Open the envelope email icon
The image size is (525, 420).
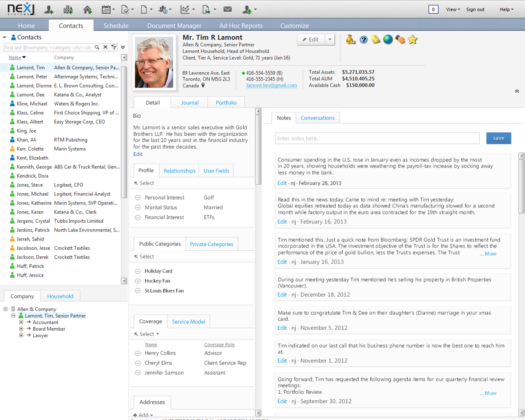point(227,9)
